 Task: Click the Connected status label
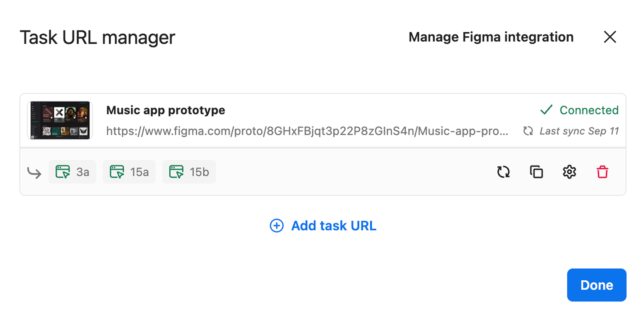589,110
